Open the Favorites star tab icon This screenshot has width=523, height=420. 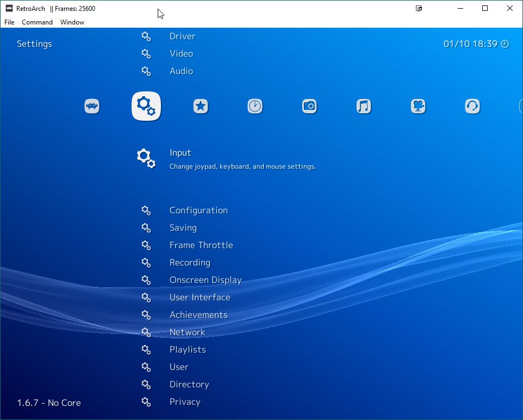(x=200, y=106)
